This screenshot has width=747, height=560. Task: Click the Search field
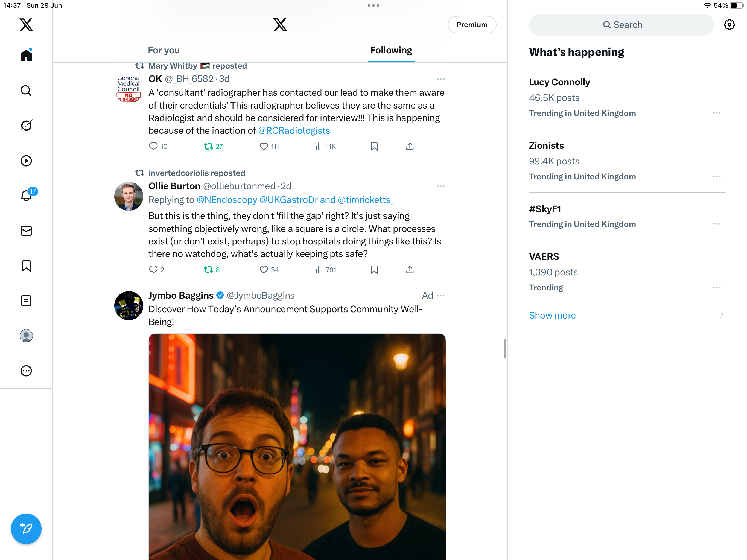coord(621,25)
